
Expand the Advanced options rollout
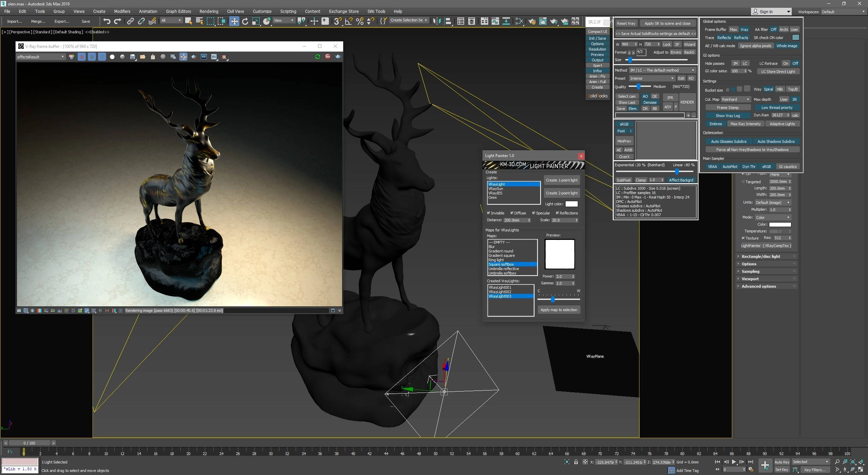(766, 286)
